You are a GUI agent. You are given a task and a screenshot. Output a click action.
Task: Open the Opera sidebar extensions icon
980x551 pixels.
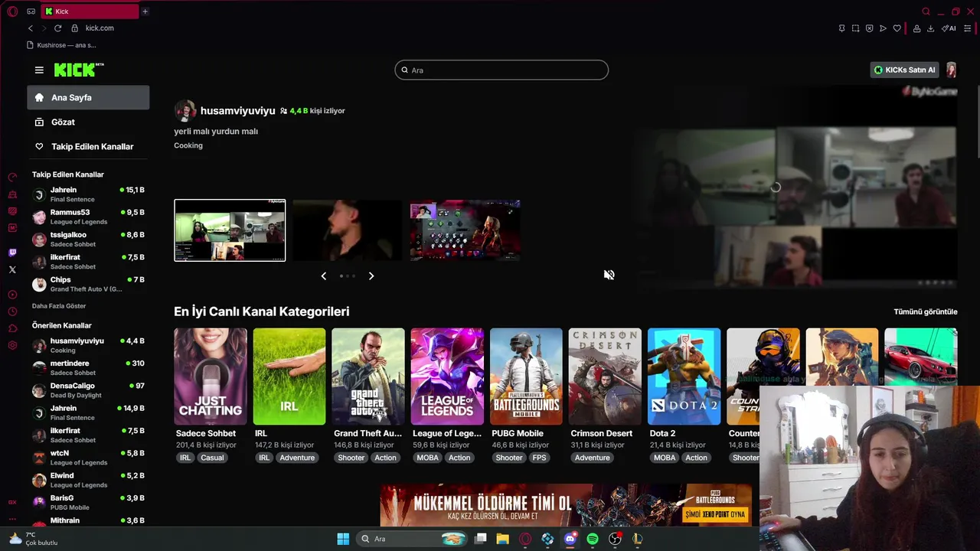pyautogui.click(x=12, y=328)
